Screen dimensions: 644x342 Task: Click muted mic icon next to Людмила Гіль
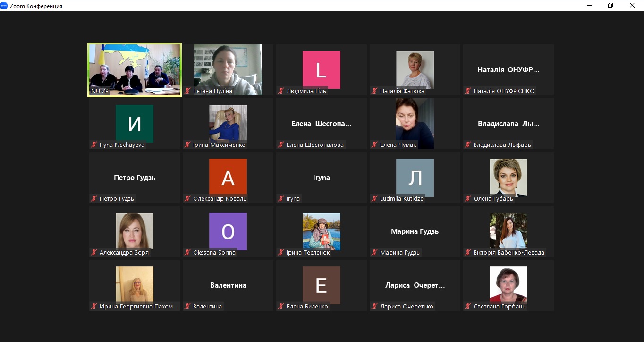[281, 91]
